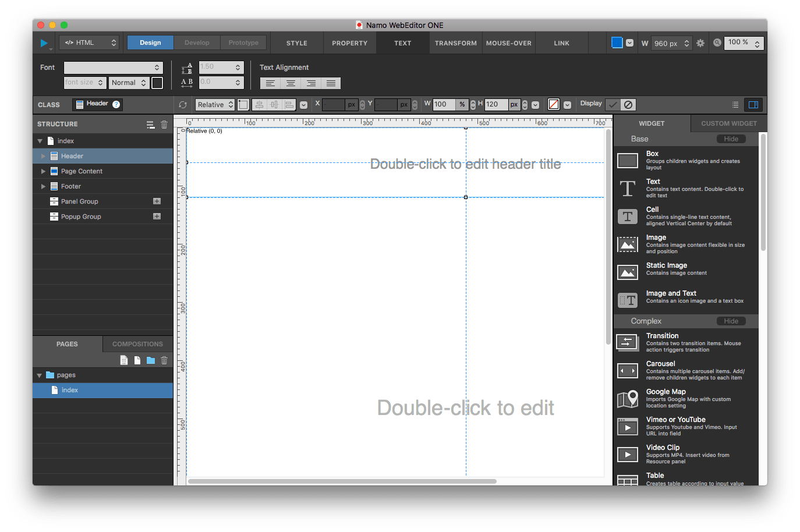This screenshot has width=800, height=532.
Task: Set Display to none with the prohibited icon
Action: 628,105
